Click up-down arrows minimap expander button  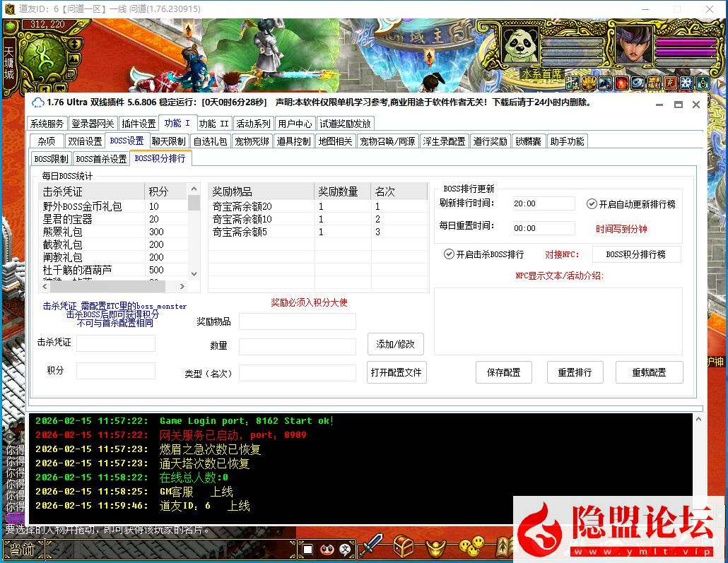[74, 42]
